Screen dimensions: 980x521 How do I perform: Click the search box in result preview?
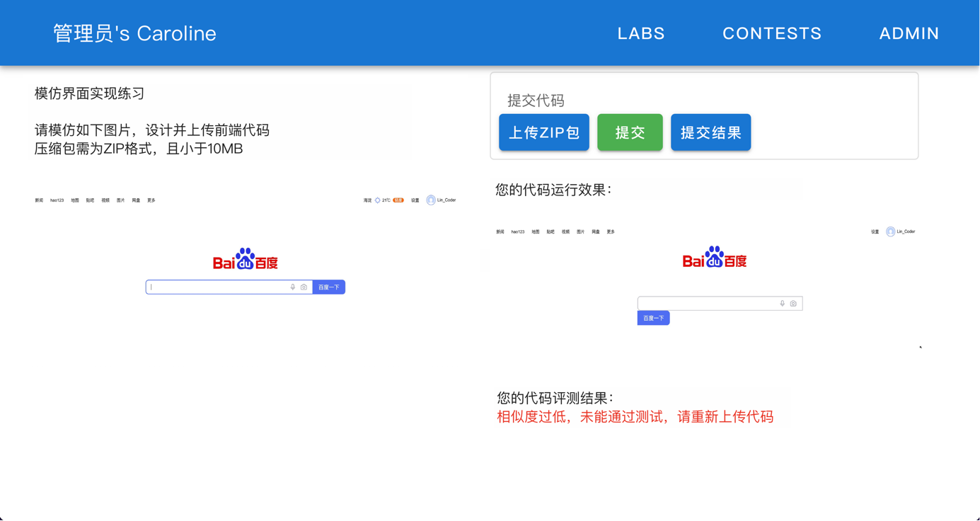(720, 304)
